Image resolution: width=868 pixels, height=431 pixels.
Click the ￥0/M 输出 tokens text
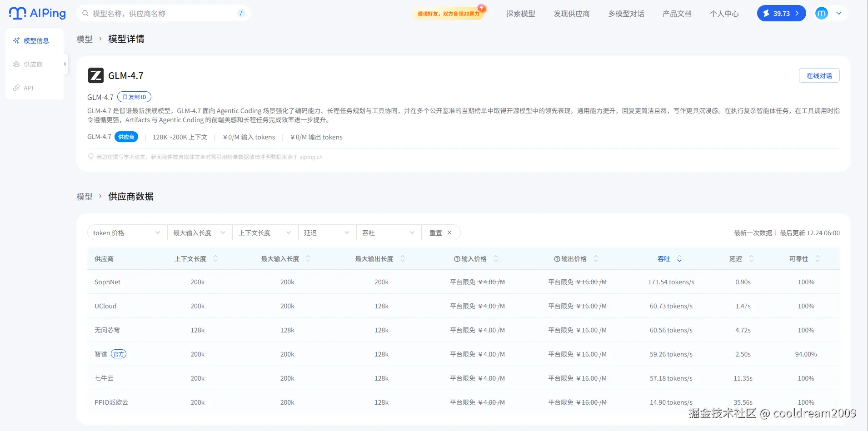316,137
